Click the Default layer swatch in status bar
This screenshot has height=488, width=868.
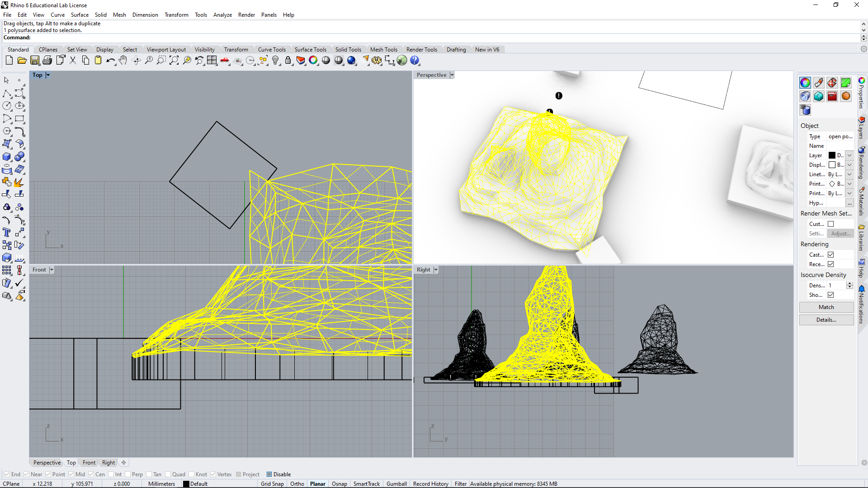(x=186, y=483)
